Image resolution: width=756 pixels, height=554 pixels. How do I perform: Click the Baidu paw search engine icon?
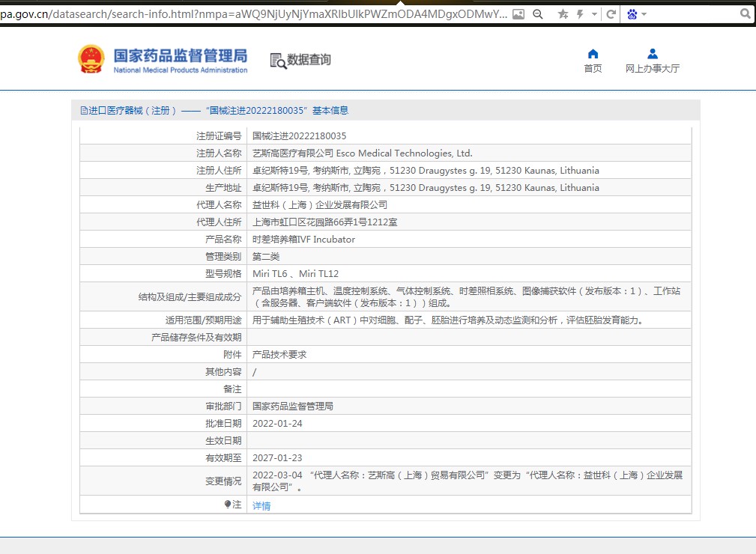pos(632,14)
